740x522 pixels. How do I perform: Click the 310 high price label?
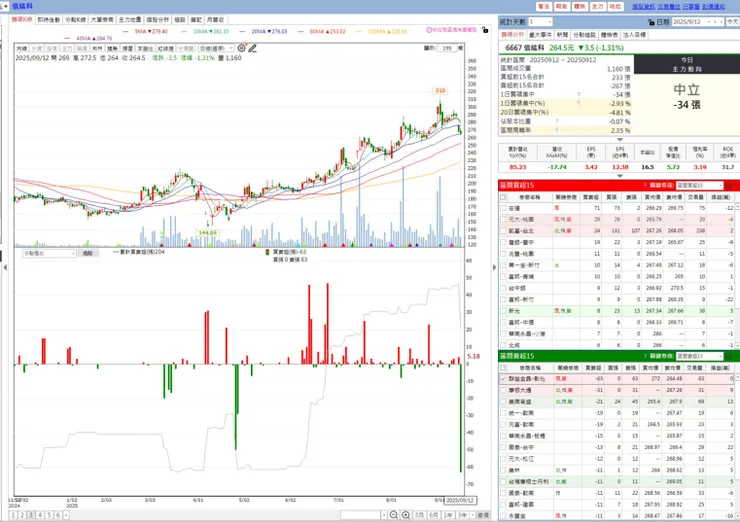point(440,91)
